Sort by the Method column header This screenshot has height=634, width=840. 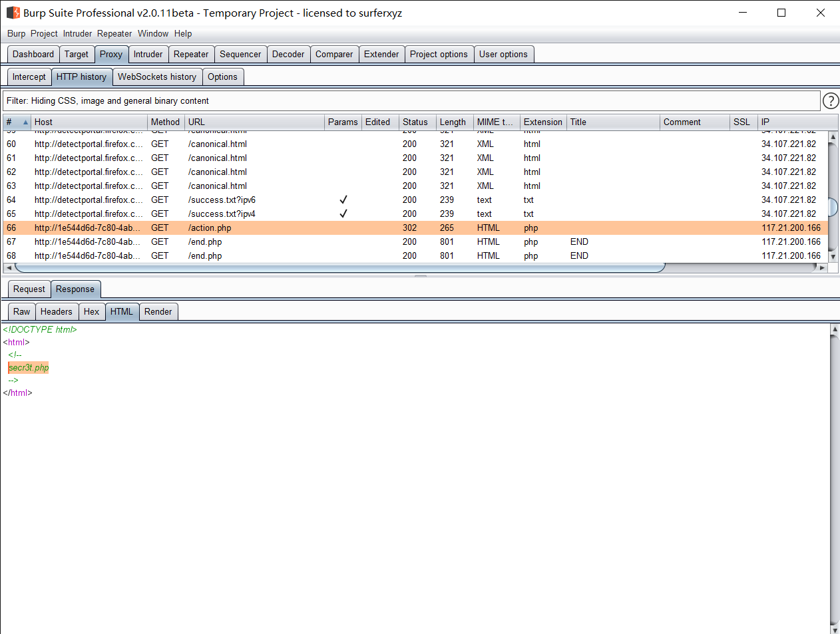(165, 122)
